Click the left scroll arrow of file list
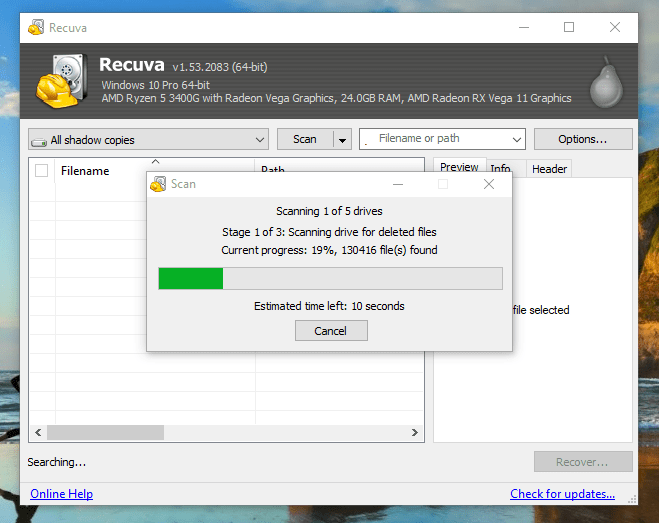Viewport: 659px width, 523px height. 38,432
